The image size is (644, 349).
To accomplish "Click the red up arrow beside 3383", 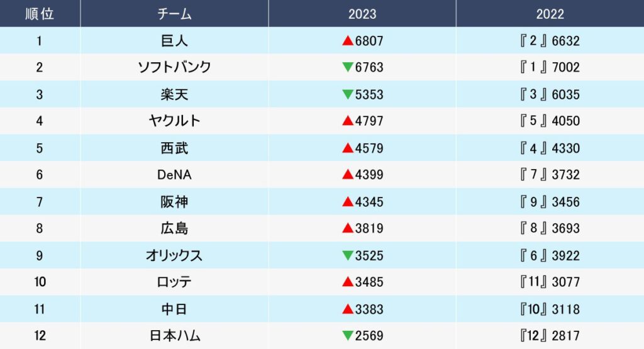I will (x=348, y=309).
